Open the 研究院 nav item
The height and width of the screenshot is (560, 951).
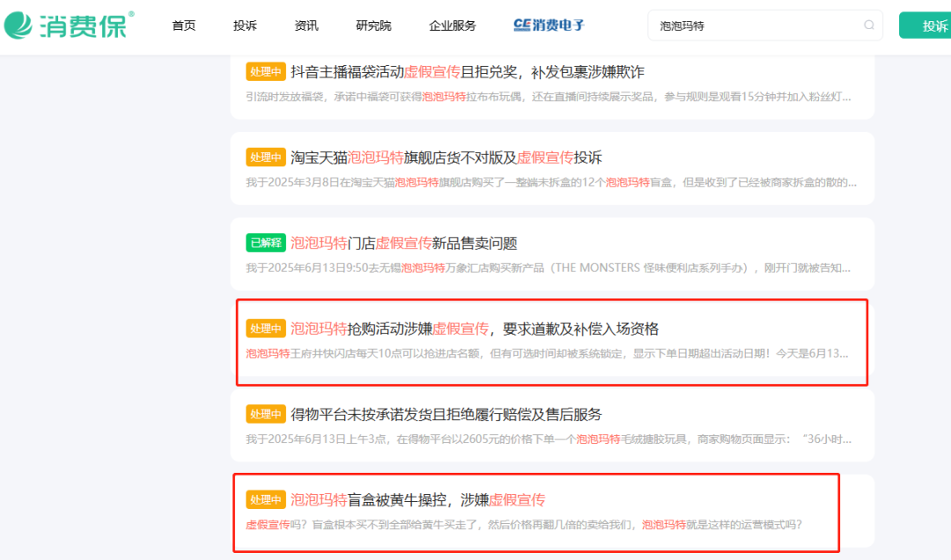pos(373,26)
